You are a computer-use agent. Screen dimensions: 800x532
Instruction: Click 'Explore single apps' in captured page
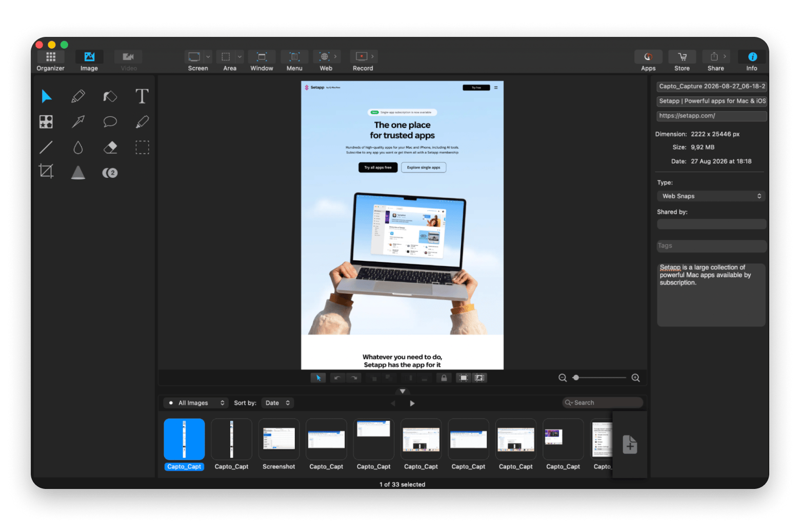click(x=424, y=168)
